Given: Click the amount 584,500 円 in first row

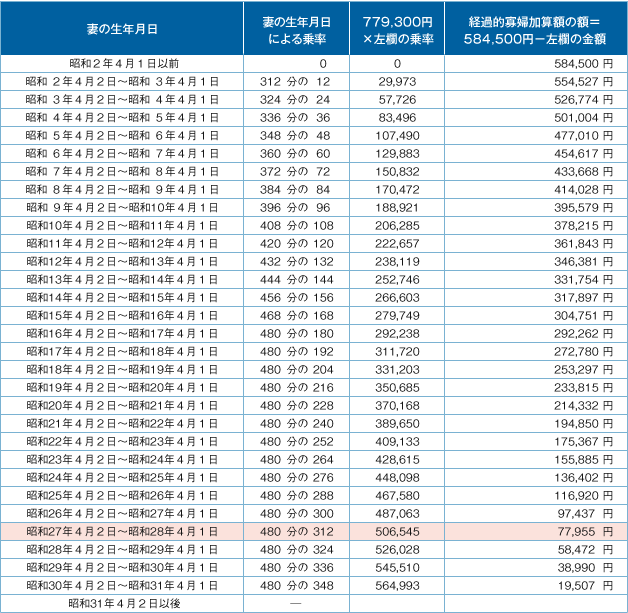Looking at the screenshot, I should 583,64.
